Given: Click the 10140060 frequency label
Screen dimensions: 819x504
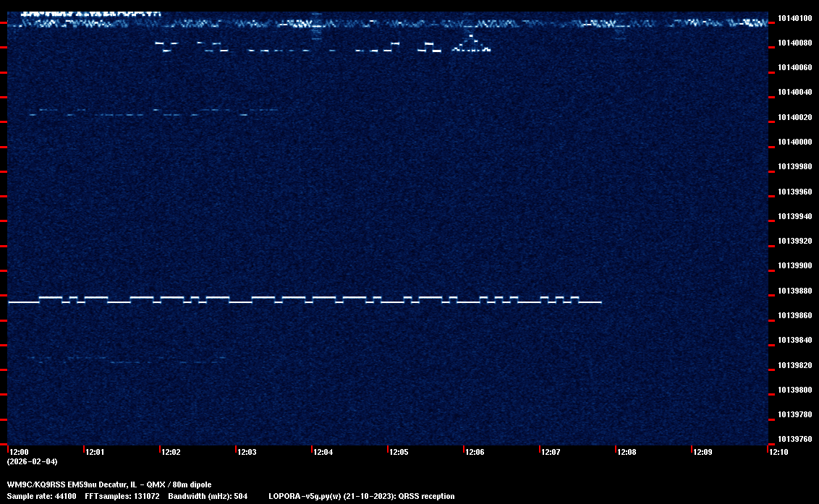Looking at the screenshot, I should click(x=795, y=67).
